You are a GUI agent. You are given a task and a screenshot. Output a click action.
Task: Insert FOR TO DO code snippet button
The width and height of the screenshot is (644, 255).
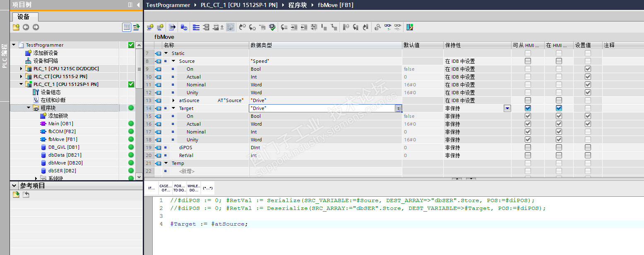[x=179, y=188]
